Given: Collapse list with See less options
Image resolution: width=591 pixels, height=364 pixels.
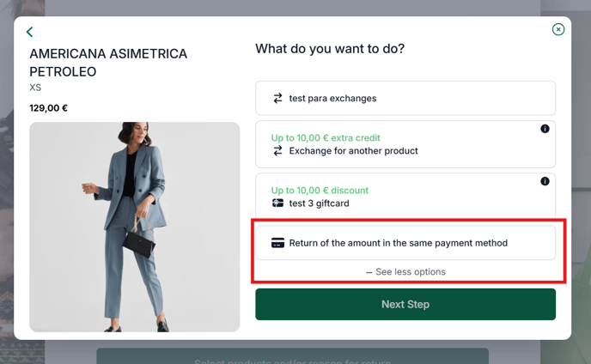Looking at the screenshot, I should pyautogui.click(x=405, y=272).
